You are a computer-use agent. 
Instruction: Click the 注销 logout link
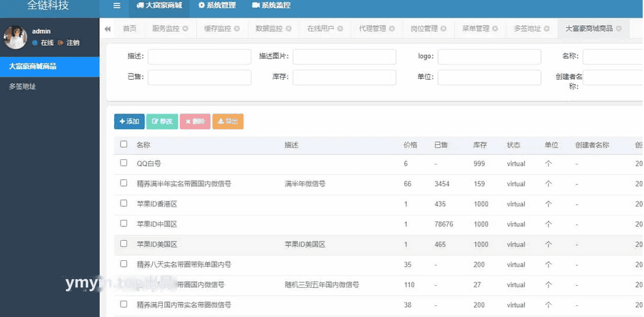(x=68, y=43)
